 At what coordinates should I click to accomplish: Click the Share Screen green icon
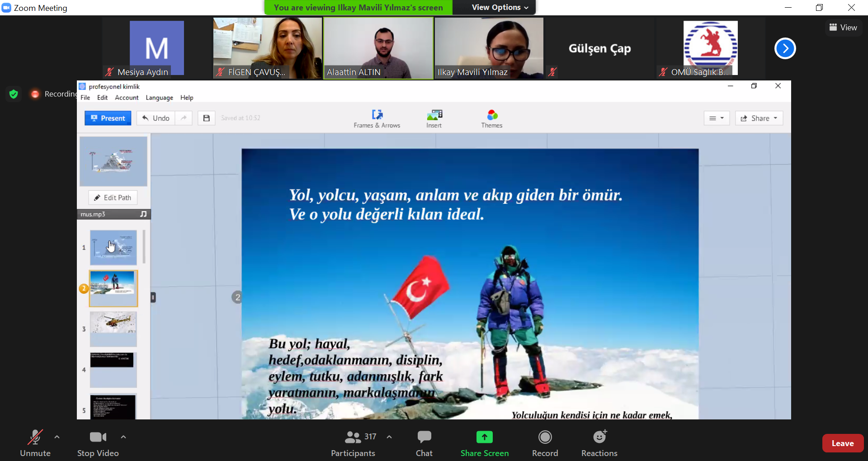tap(484, 437)
